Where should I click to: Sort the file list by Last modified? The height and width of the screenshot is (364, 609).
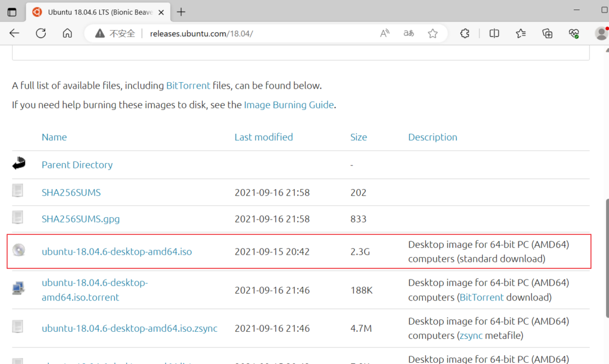(263, 137)
